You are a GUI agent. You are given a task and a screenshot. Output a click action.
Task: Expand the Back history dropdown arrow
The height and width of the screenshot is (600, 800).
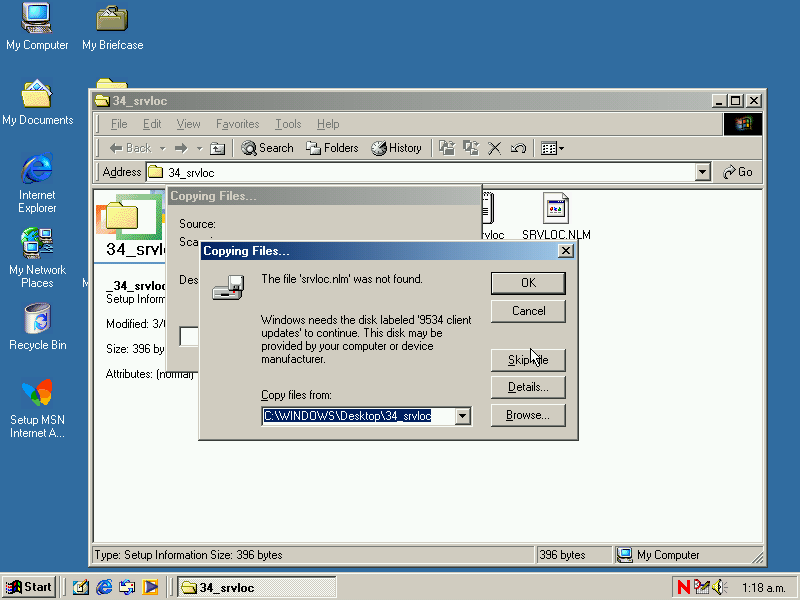pyautogui.click(x=163, y=149)
